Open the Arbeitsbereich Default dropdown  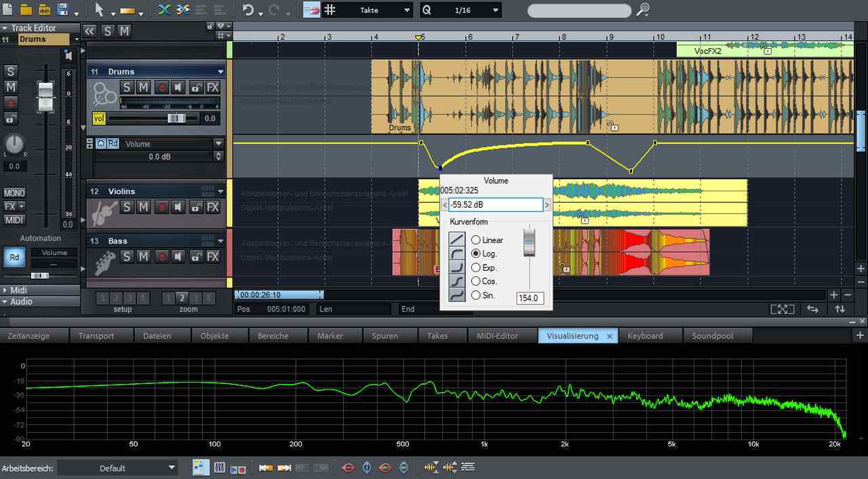[119, 467]
